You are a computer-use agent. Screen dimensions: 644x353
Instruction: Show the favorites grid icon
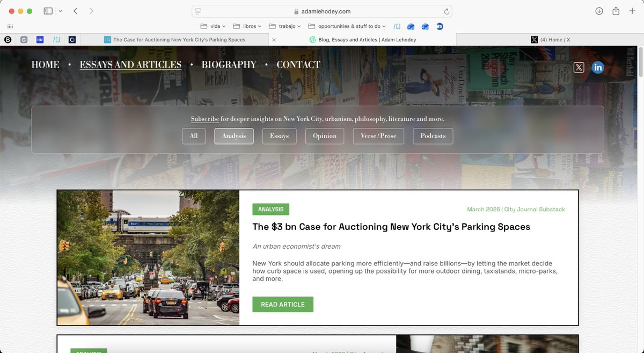(10, 26)
